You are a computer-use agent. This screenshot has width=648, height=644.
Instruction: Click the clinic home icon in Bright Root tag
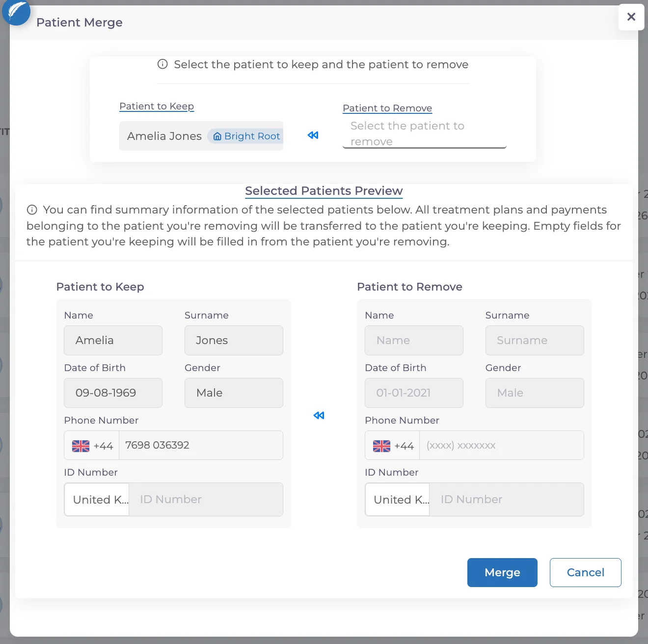click(x=217, y=136)
